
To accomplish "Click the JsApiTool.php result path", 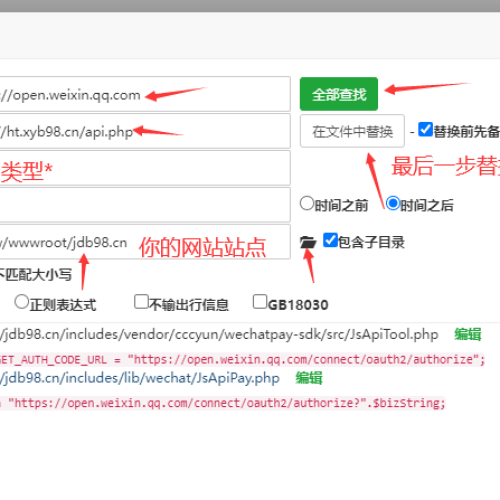I will [219, 334].
